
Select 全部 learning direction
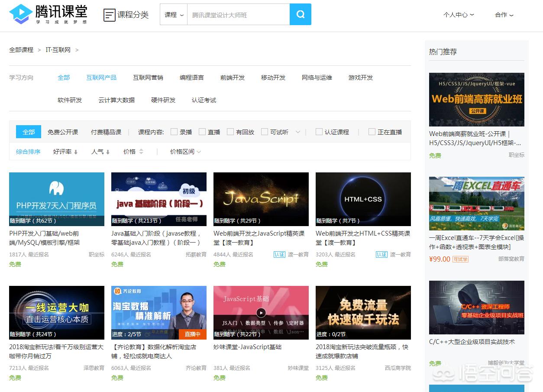click(64, 78)
